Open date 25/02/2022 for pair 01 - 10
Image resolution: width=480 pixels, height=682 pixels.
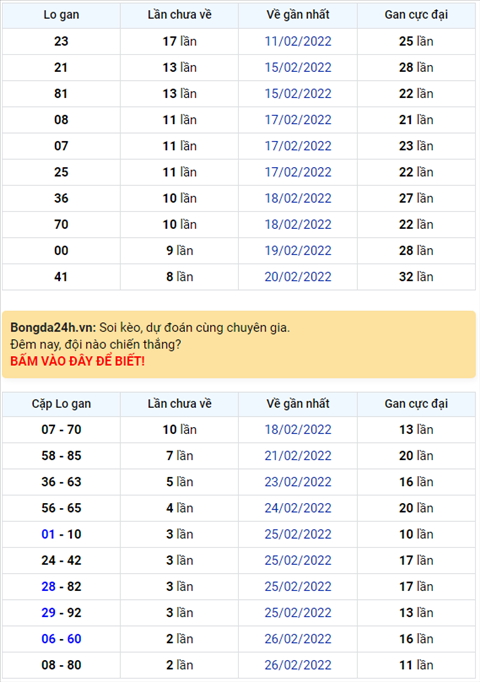click(298, 534)
